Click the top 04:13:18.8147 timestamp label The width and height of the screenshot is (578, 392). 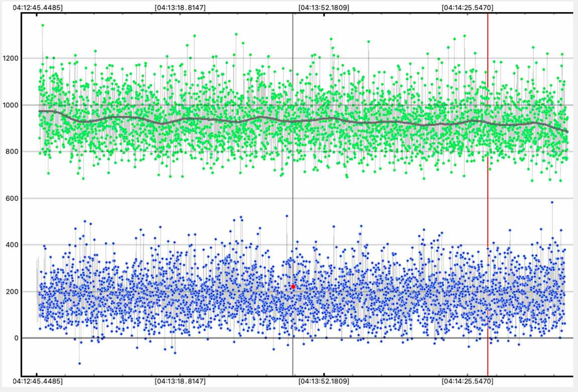(x=180, y=8)
